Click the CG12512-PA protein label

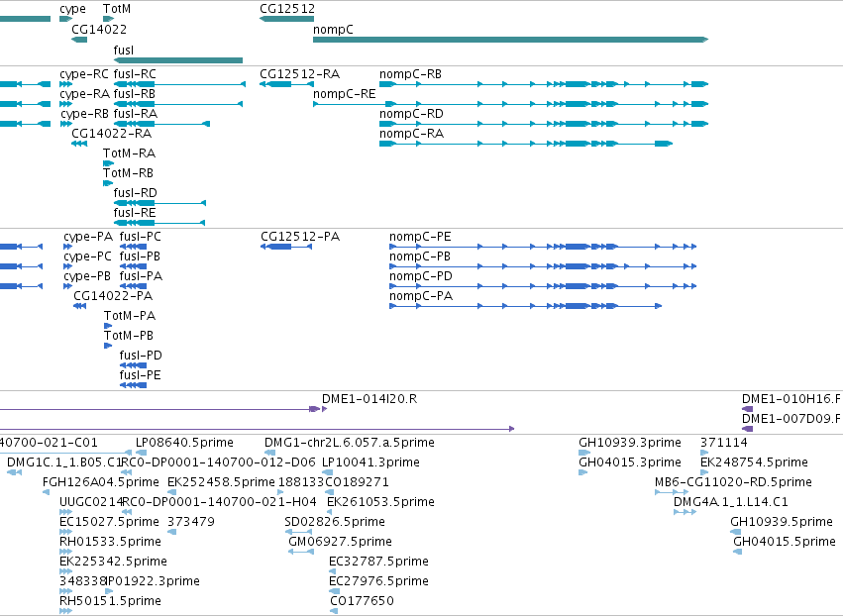coord(300,237)
